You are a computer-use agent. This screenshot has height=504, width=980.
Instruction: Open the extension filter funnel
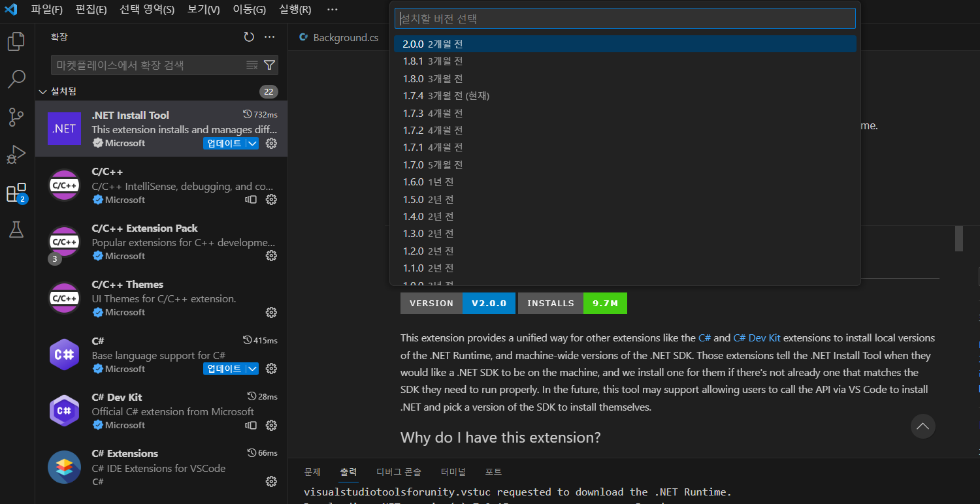269,65
